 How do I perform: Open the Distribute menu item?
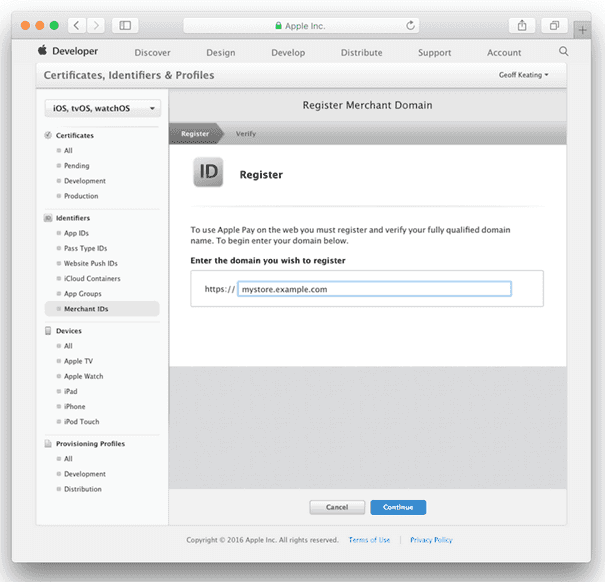(x=361, y=53)
